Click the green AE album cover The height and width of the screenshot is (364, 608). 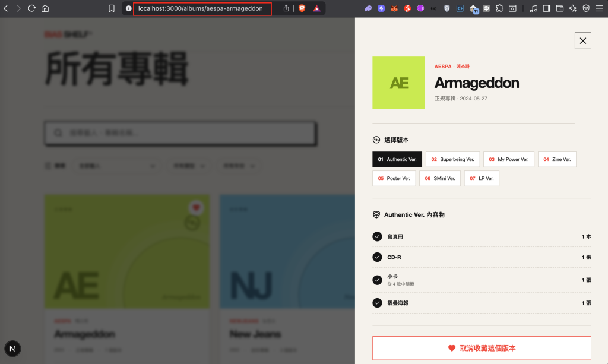point(398,83)
